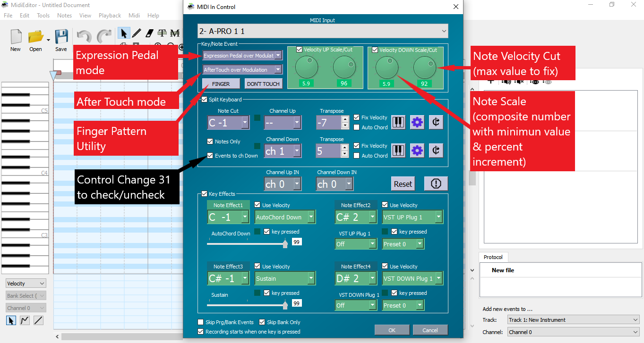Screen dimensions: 644x343
Task: Click the Open folder icon in MidiEditor
Action: click(36, 40)
